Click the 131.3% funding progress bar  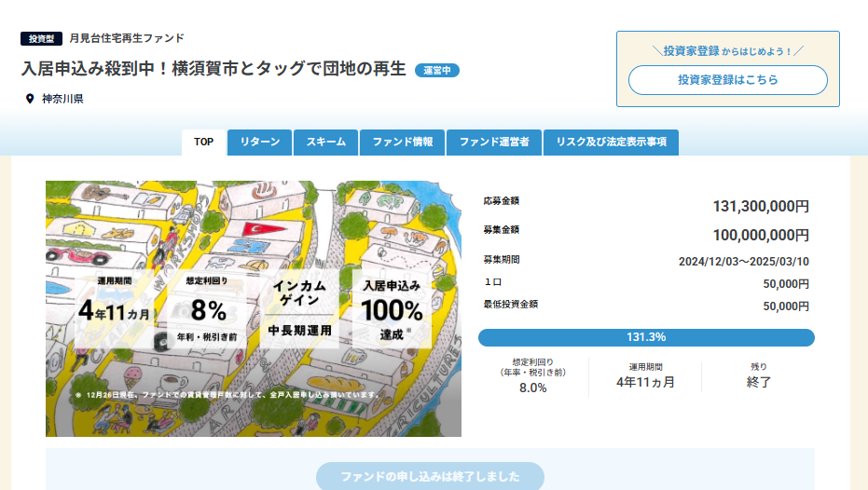click(x=646, y=337)
